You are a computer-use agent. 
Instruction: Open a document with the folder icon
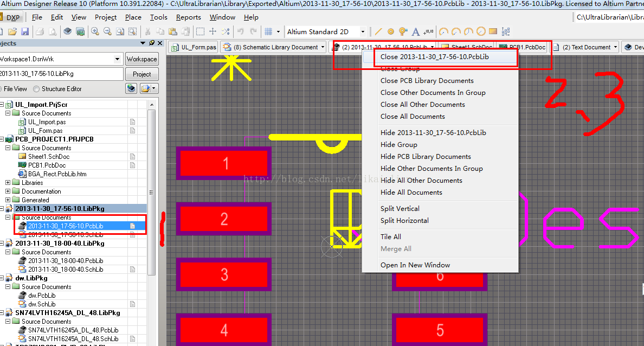[12, 31]
